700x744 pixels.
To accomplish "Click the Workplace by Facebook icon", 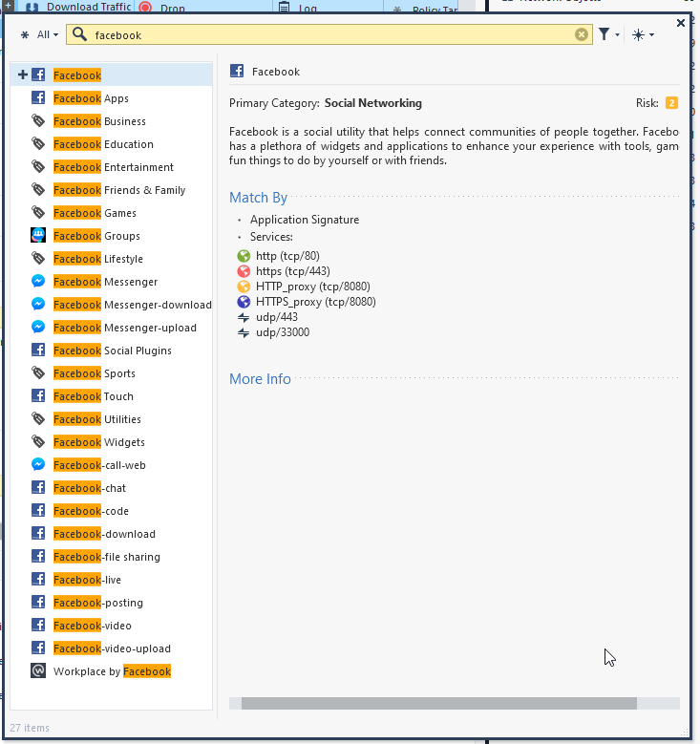I will tap(38, 670).
